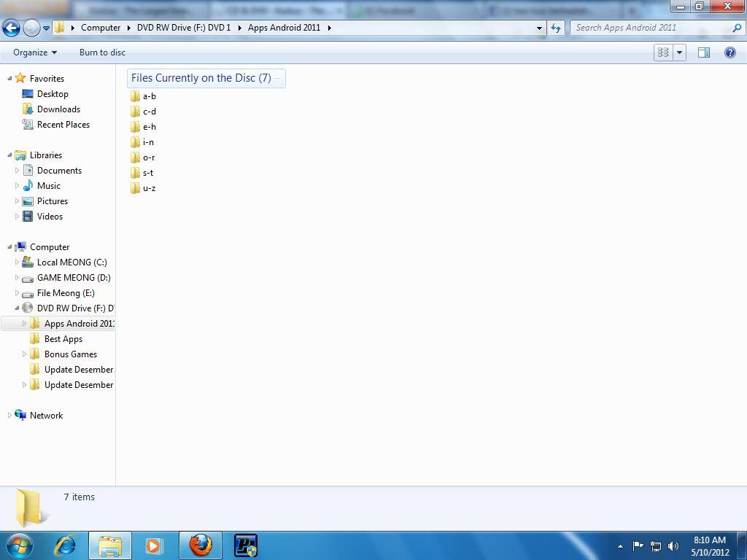
Task: Select Bonus Games folder in tree
Action: tap(63, 354)
